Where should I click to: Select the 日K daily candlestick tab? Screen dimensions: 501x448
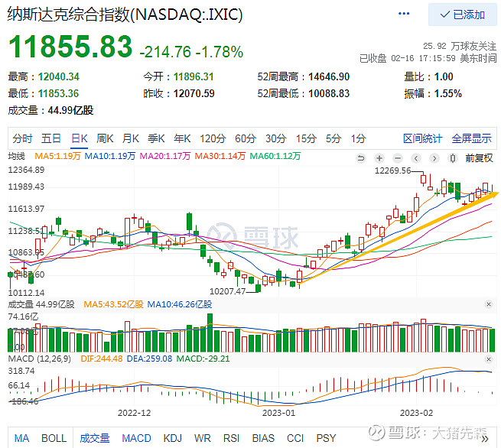pos(80,138)
